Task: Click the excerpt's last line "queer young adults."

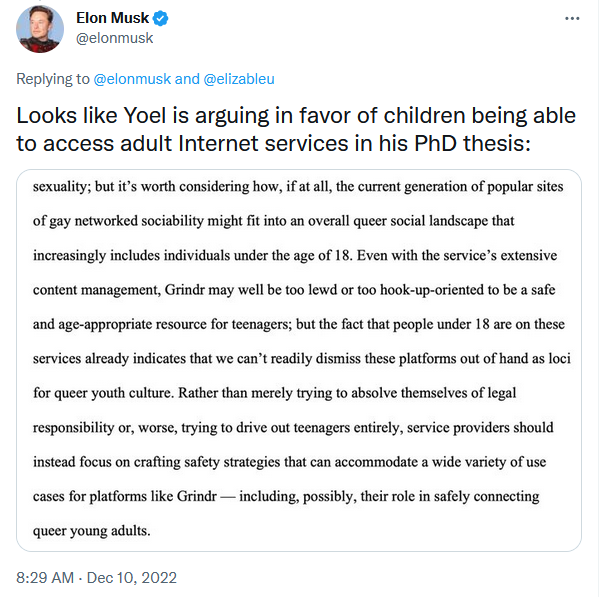Action: click(x=92, y=531)
